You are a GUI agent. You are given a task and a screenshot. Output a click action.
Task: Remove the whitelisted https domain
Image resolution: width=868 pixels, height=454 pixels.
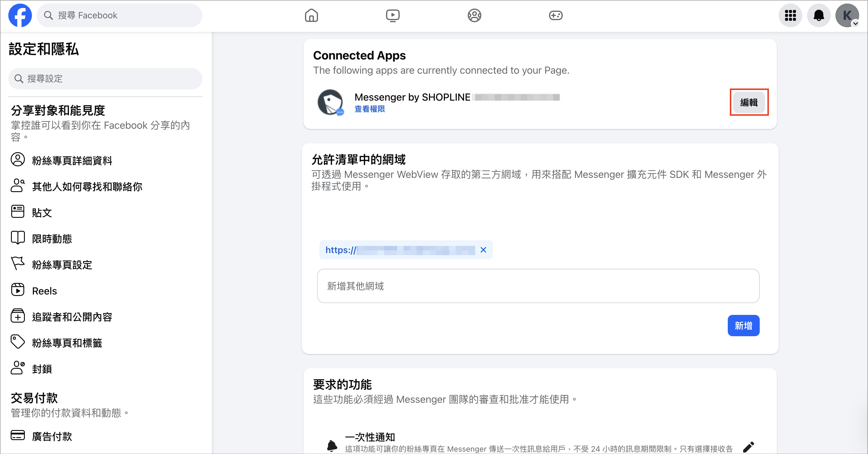coord(483,250)
